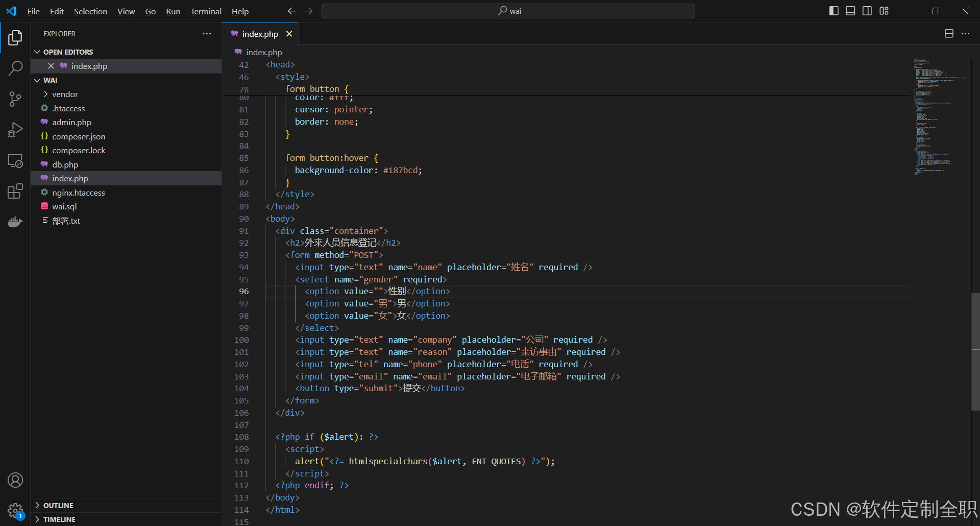Open the File menu

click(x=33, y=11)
